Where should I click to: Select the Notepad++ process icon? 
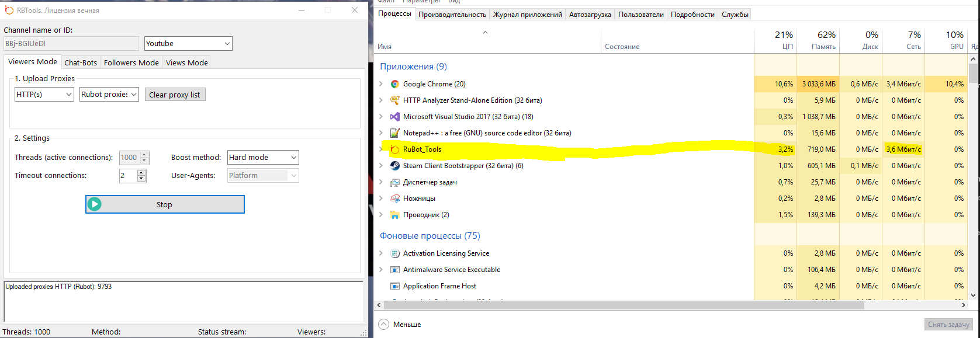[395, 133]
